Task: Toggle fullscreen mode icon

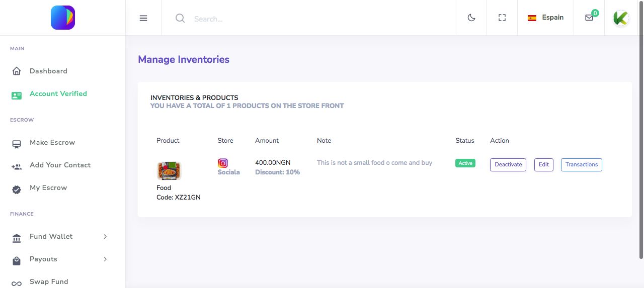Action: point(502,18)
